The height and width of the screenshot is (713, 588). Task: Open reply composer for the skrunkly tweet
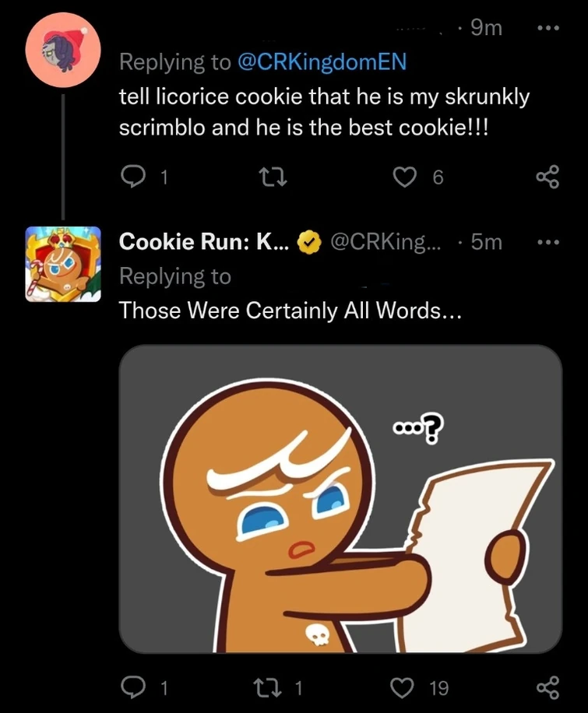(x=134, y=177)
